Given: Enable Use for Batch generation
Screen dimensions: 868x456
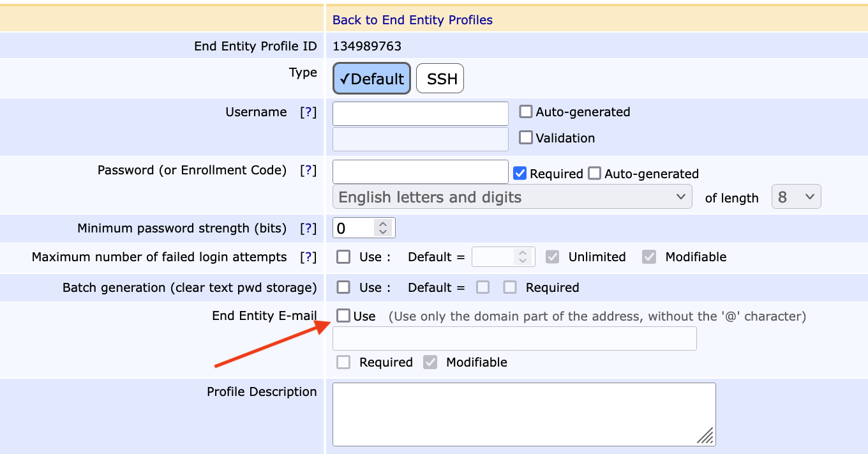Looking at the screenshot, I should click(344, 288).
